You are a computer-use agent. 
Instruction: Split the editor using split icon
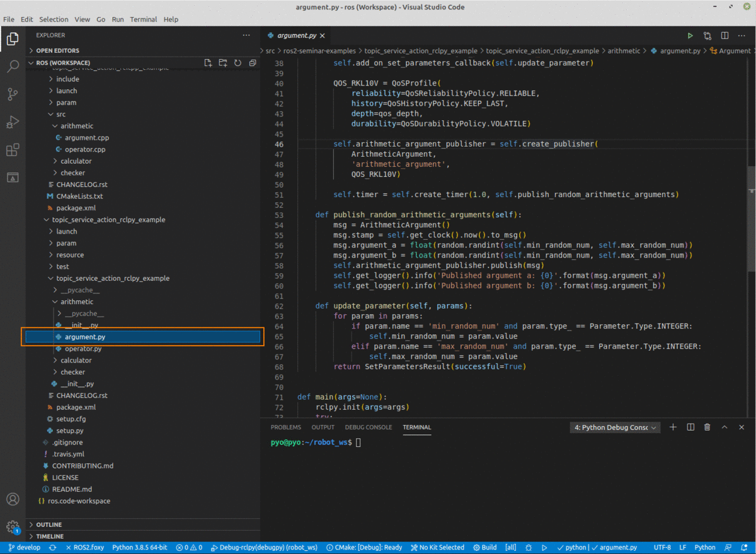click(724, 35)
